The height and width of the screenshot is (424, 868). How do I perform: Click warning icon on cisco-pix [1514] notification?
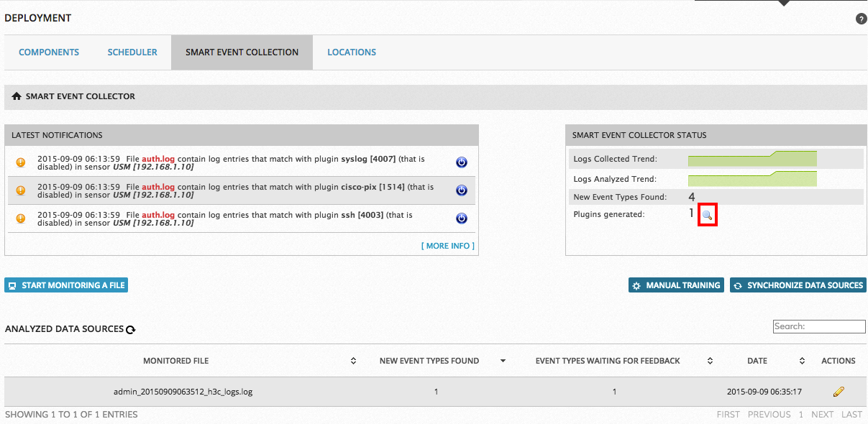point(20,190)
